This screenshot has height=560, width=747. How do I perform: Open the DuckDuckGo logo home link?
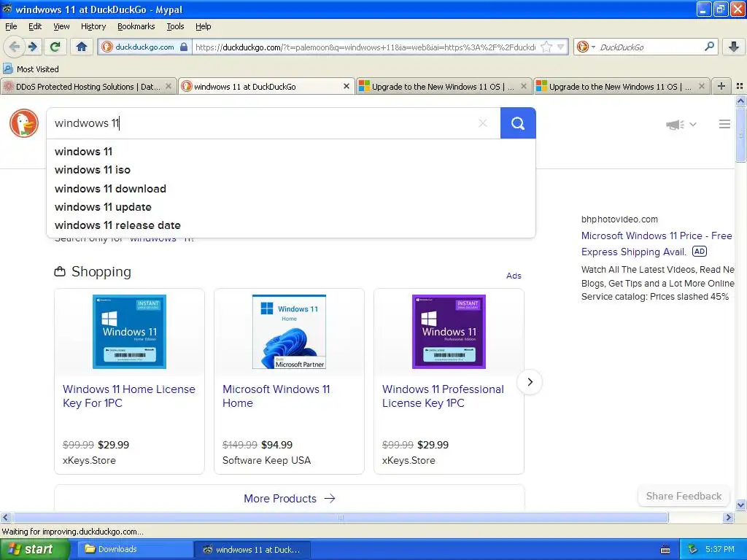click(24, 122)
